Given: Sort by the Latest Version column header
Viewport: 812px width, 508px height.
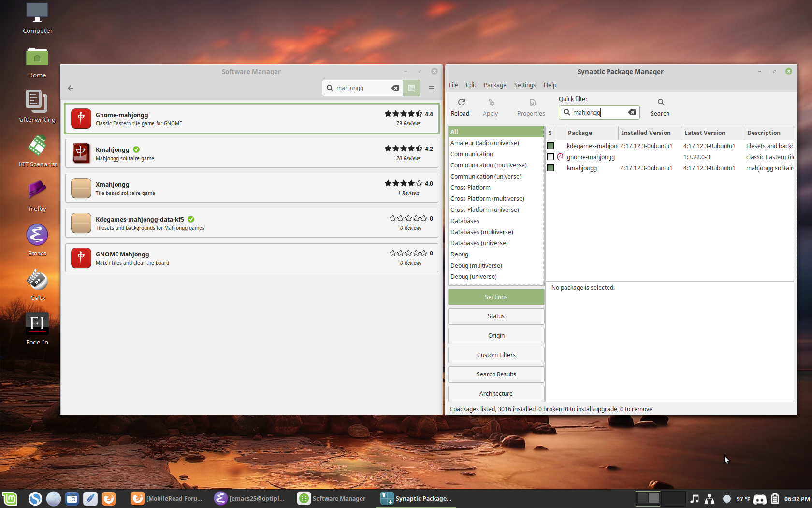Looking at the screenshot, I should 712,133.
